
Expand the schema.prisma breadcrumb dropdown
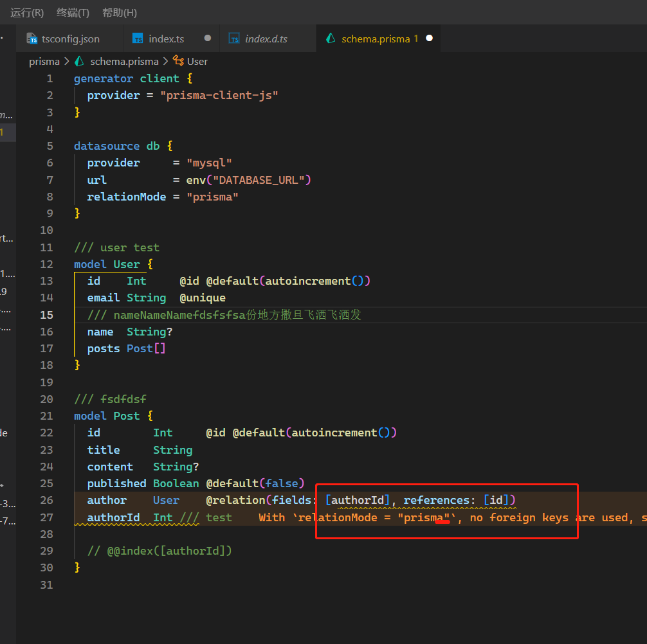pos(124,61)
